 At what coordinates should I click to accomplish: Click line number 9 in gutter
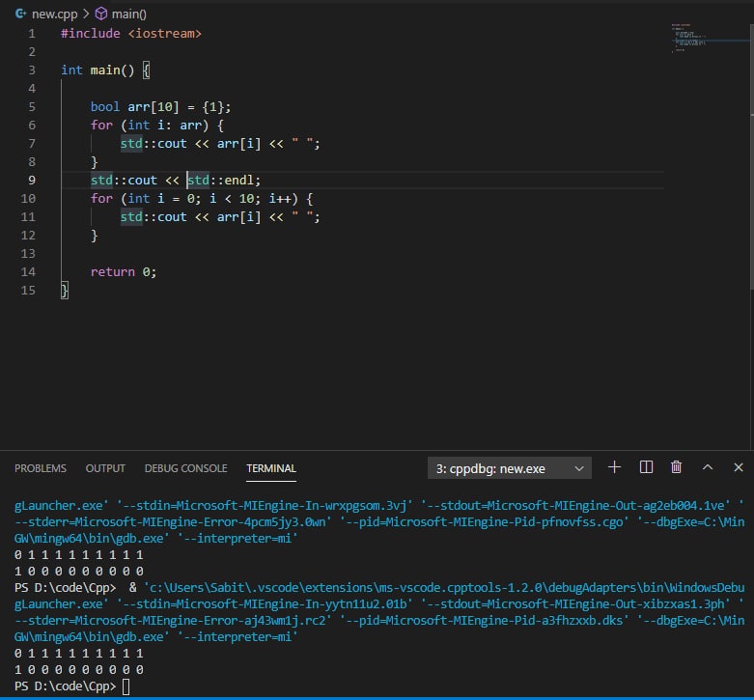[32, 181]
